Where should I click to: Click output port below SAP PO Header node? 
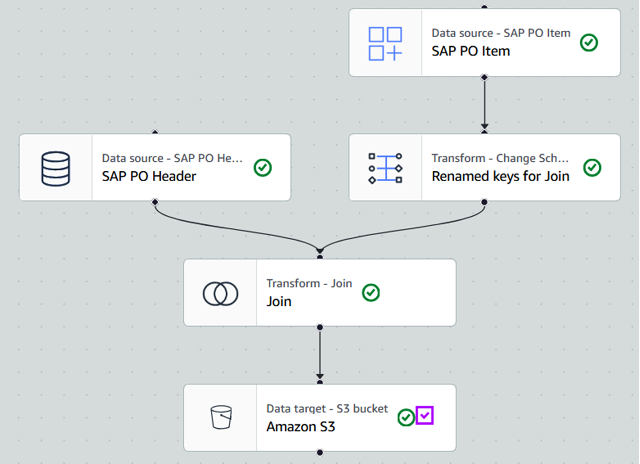coord(155,202)
